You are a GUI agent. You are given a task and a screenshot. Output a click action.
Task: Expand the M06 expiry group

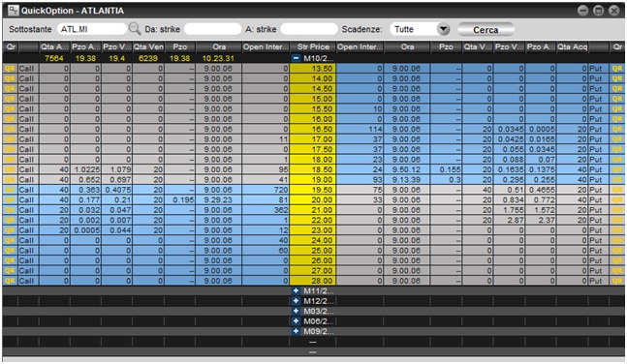(296, 321)
